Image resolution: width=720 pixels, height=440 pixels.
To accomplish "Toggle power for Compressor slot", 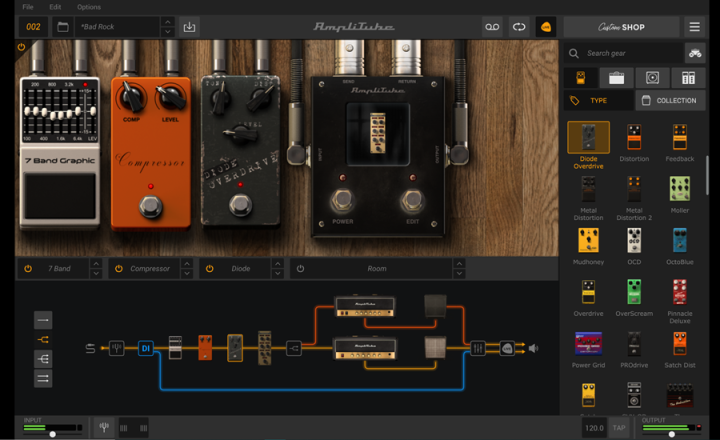I will [118, 269].
